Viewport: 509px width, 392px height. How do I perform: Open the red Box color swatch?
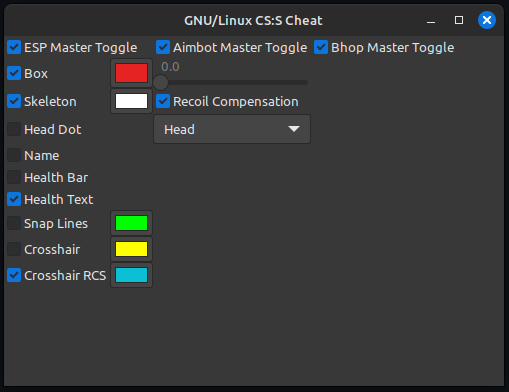[x=131, y=73]
